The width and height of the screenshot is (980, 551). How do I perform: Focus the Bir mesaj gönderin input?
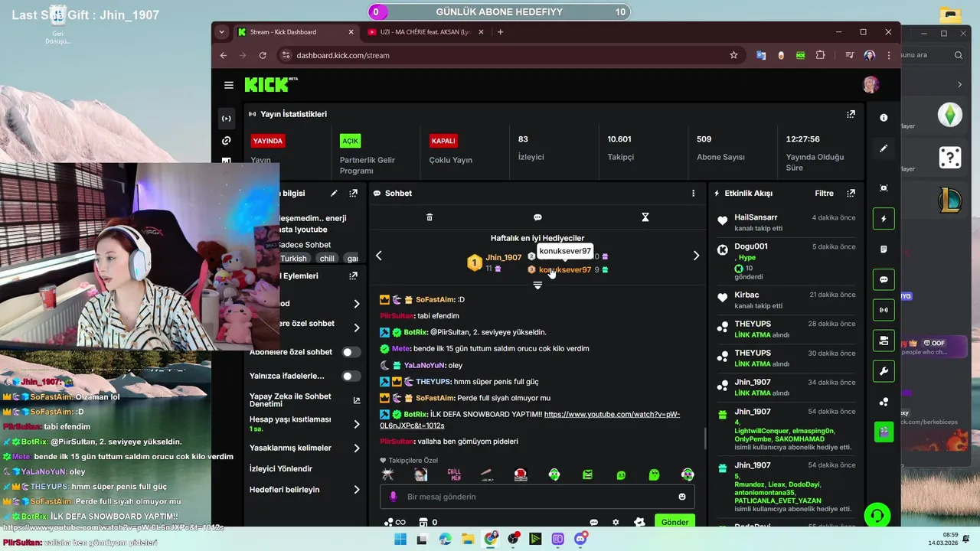point(537,497)
